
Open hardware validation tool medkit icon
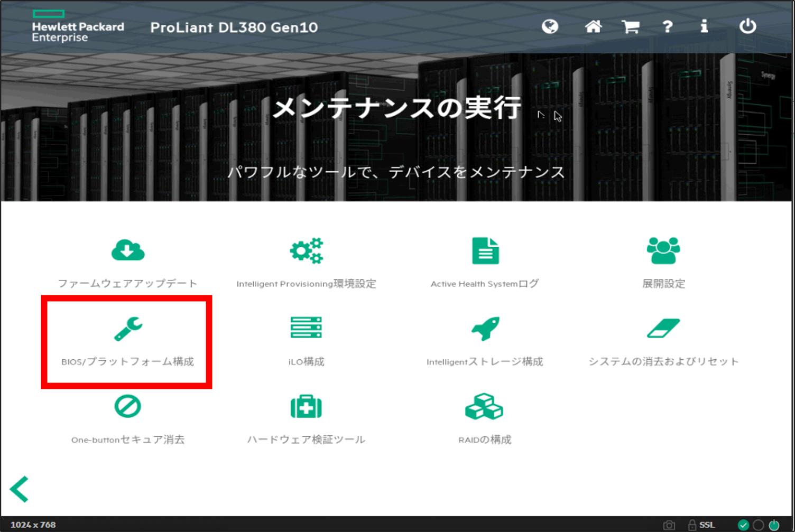pos(306,406)
